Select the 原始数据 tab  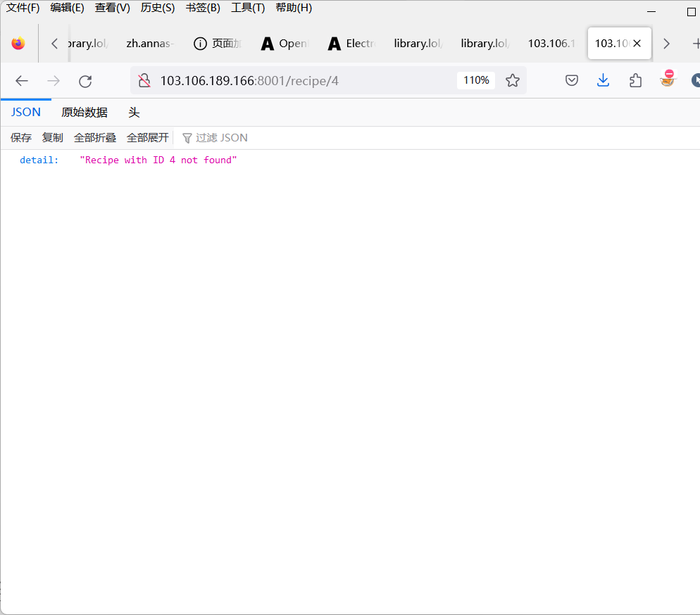pyautogui.click(x=85, y=113)
